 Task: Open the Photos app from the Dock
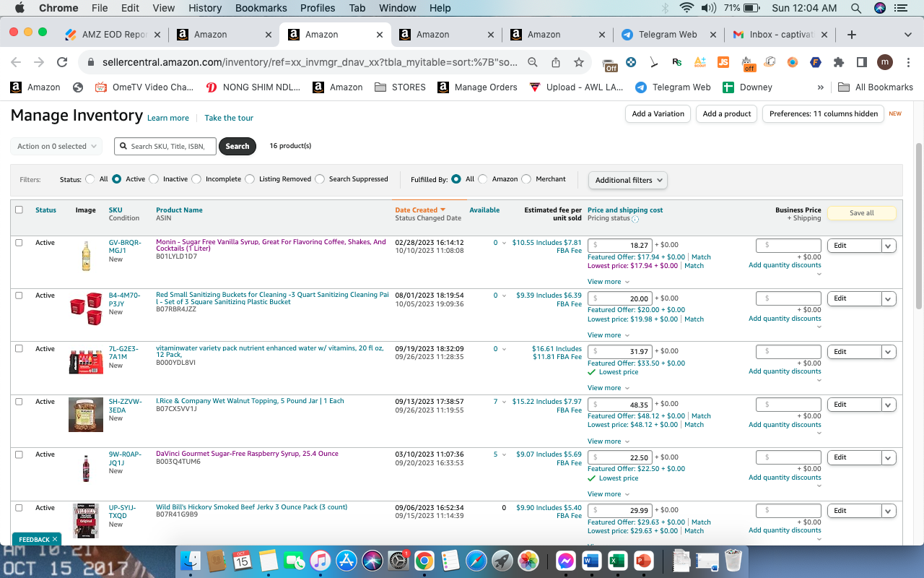(528, 561)
